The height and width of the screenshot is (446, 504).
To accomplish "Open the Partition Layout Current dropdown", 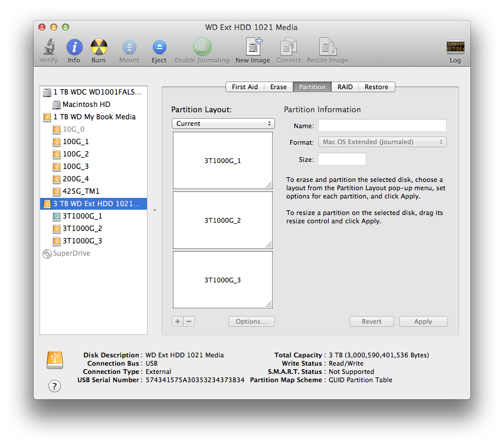I will 223,123.
